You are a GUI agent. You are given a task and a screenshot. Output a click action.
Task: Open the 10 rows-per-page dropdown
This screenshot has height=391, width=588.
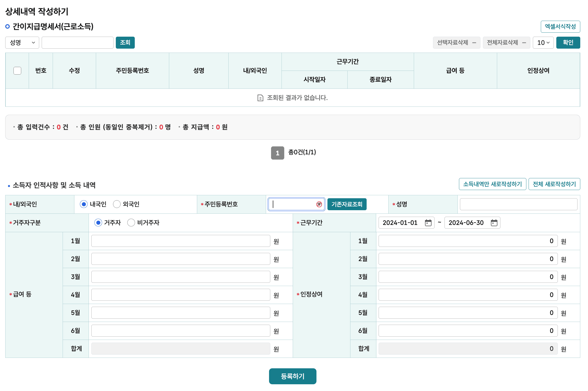pos(543,43)
